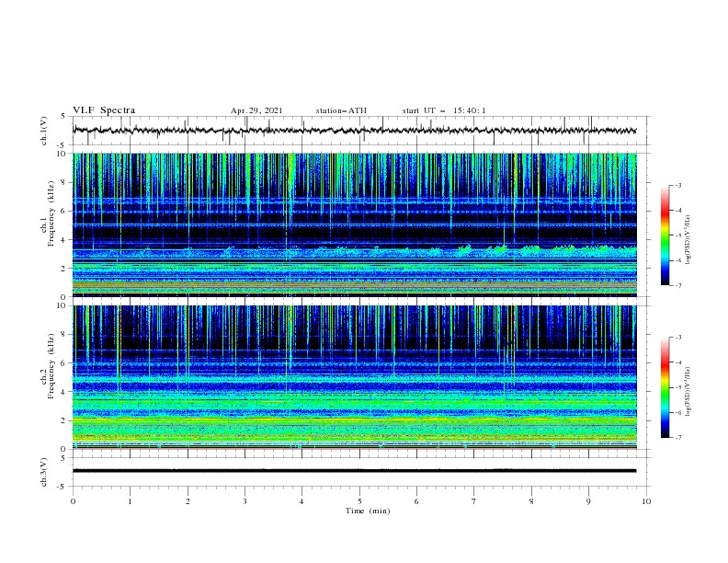Click the "-7" label on ch.1 colorbar

click(678, 285)
